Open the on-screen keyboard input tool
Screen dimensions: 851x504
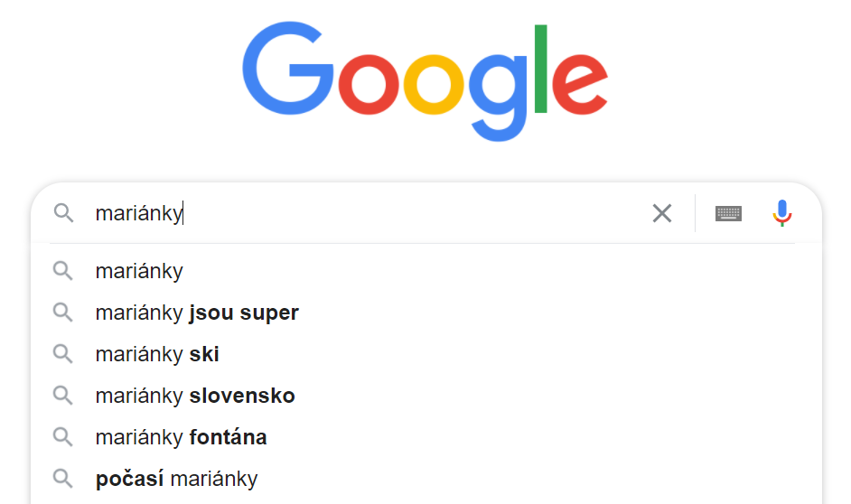[x=728, y=213]
